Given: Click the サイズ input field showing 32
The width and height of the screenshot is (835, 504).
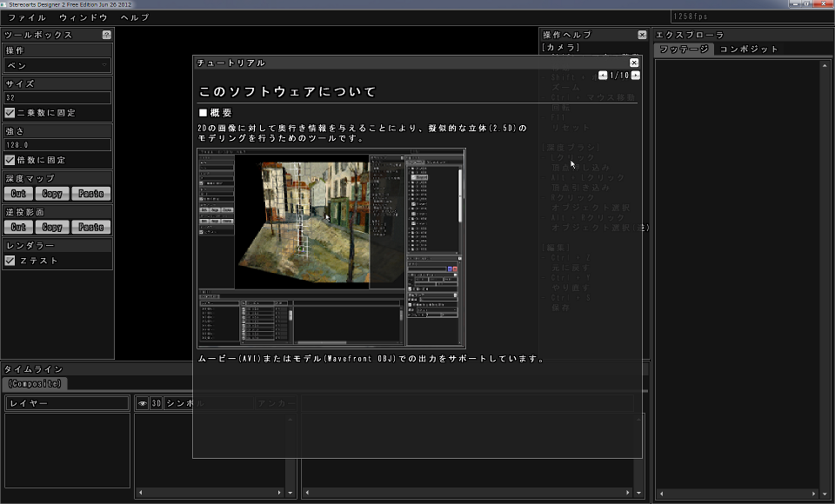Looking at the screenshot, I should 57,97.
